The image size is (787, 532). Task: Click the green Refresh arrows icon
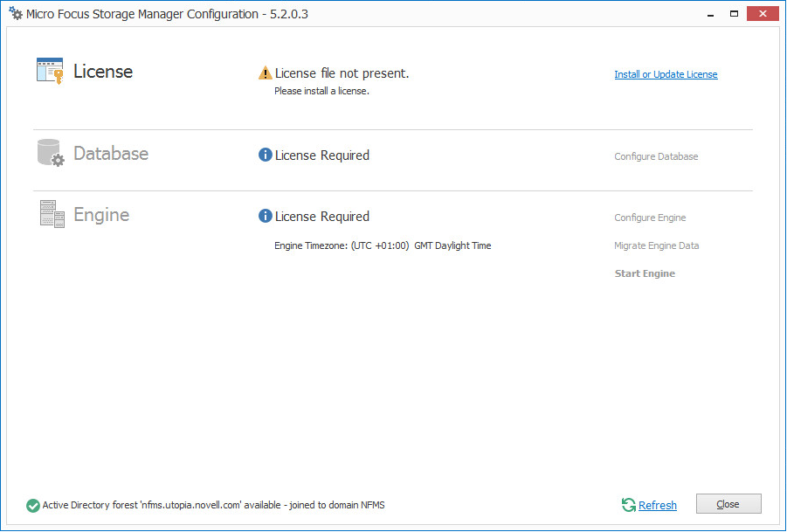click(x=628, y=505)
